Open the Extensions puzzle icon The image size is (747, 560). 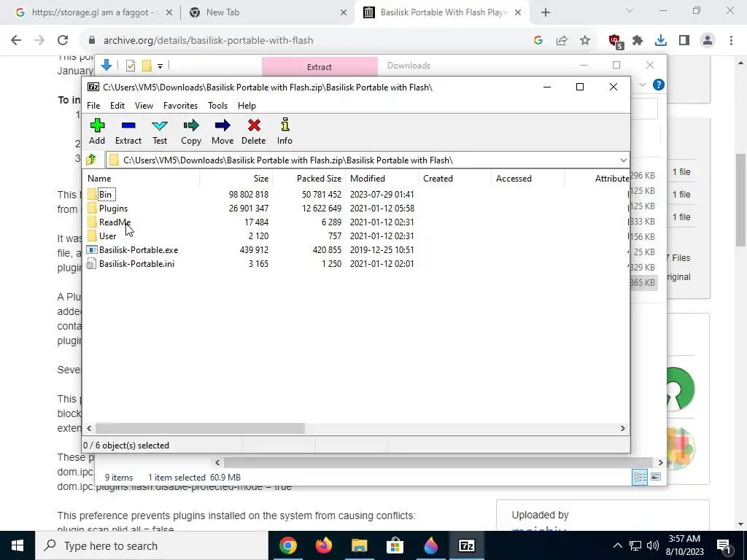pyautogui.click(x=638, y=41)
